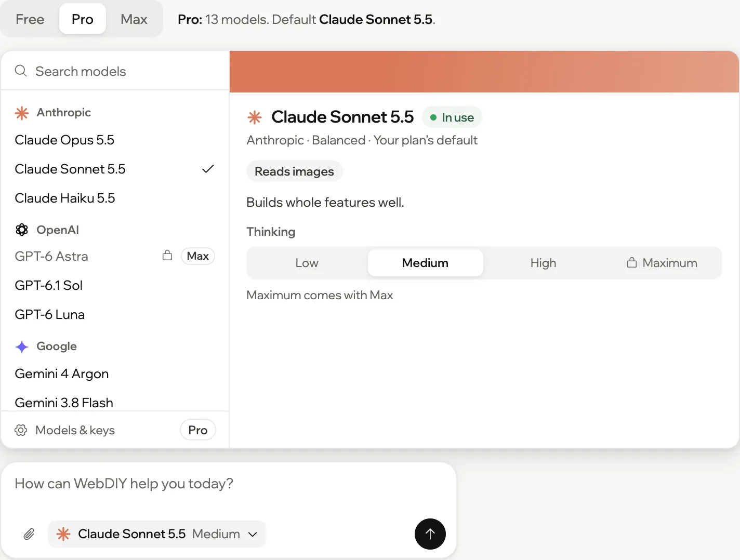This screenshot has width=740, height=560.
Task: Click the Google sparkle icon
Action: 22,346
